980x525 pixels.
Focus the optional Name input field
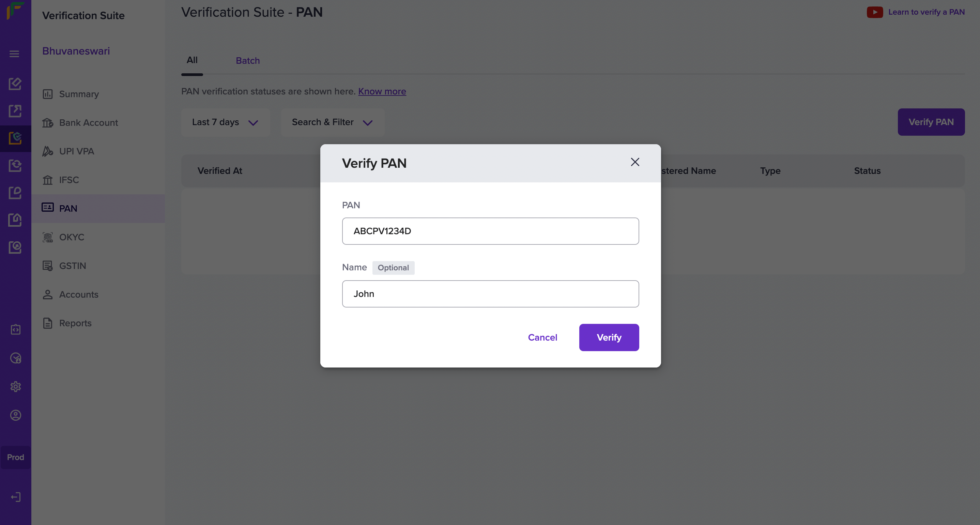(490, 294)
